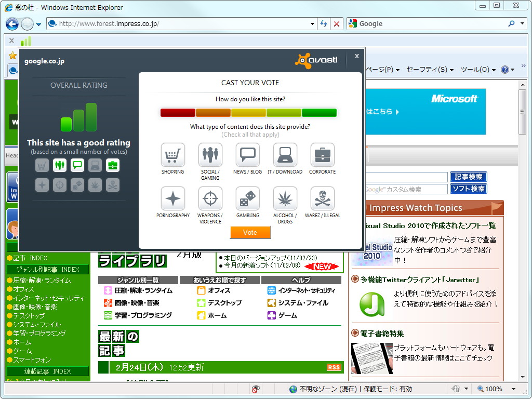
Task: Open the address bar history dropdown
Action: (312, 23)
